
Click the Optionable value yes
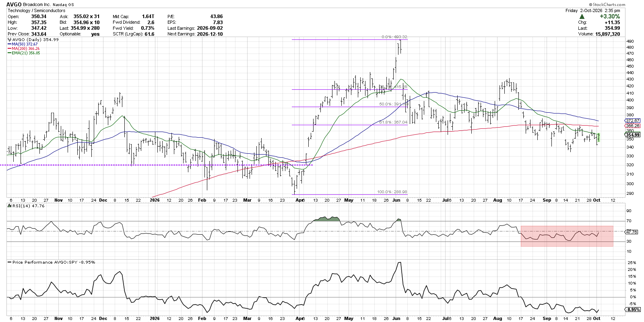pos(95,34)
